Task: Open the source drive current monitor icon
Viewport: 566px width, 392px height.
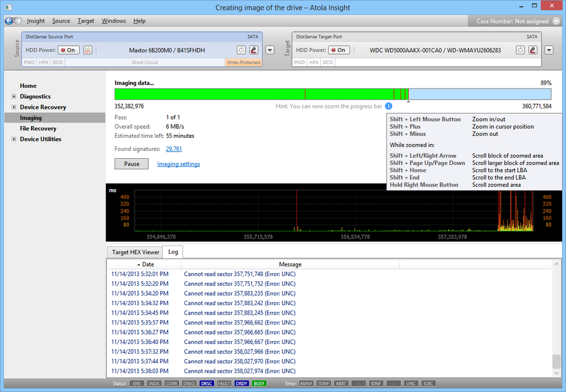Action: click(x=88, y=50)
